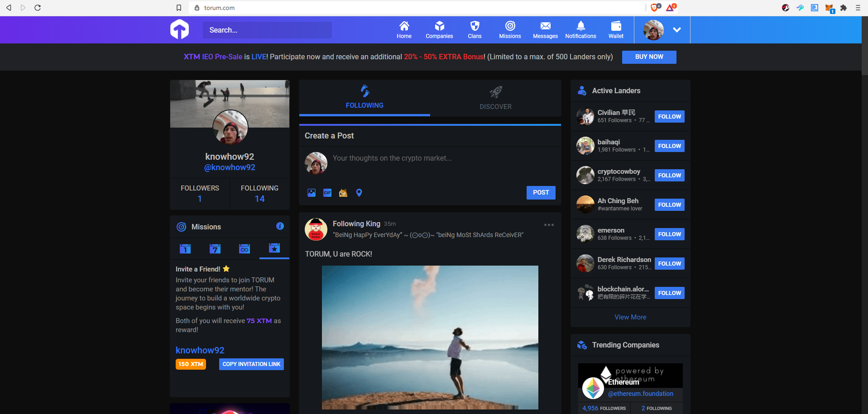Open Messages from top bar
Screen dimensions: 868x414
[545, 30]
